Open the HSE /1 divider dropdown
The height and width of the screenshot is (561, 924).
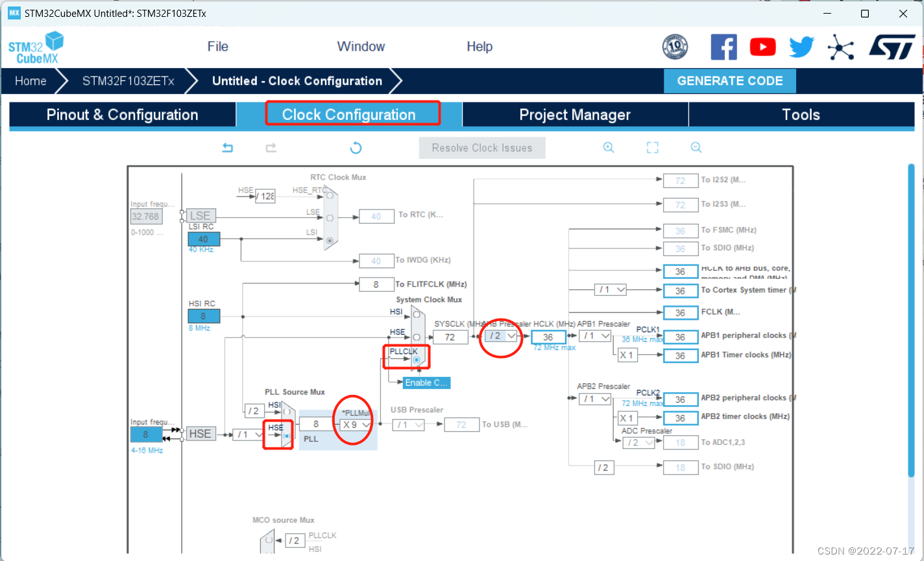tap(249, 435)
